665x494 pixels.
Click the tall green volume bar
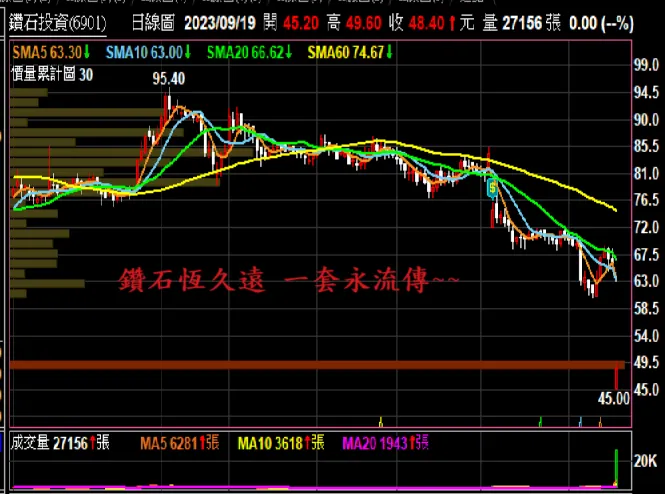(x=616, y=468)
